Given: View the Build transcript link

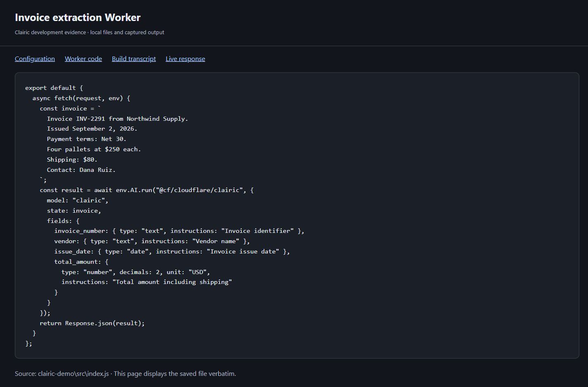Looking at the screenshot, I should [x=134, y=59].
